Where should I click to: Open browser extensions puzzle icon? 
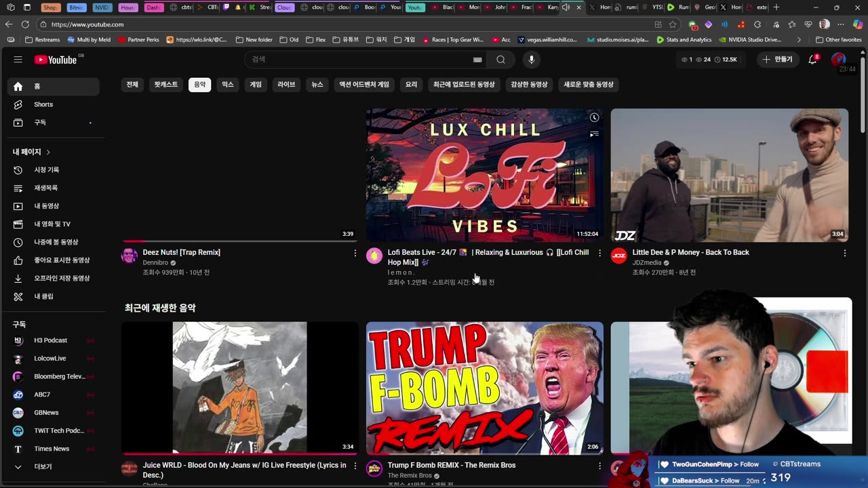click(757, 24)
